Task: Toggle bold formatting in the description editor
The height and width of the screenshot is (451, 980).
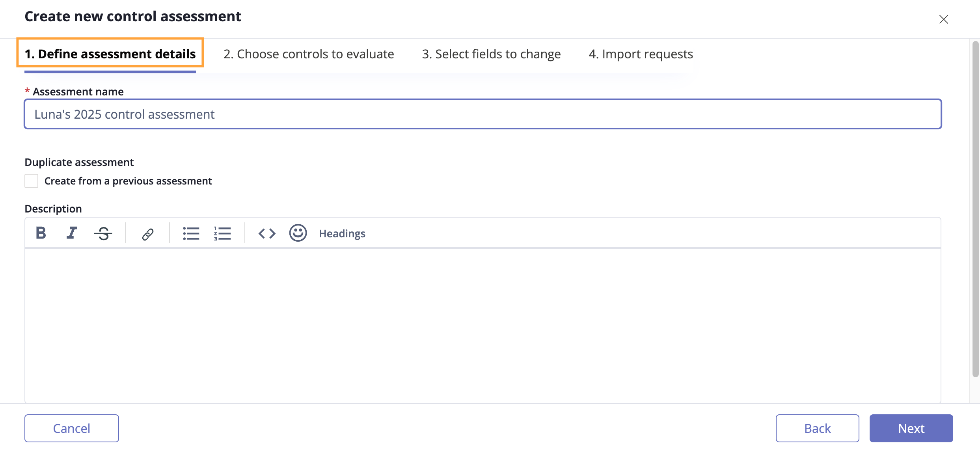Action: [40, 233]
